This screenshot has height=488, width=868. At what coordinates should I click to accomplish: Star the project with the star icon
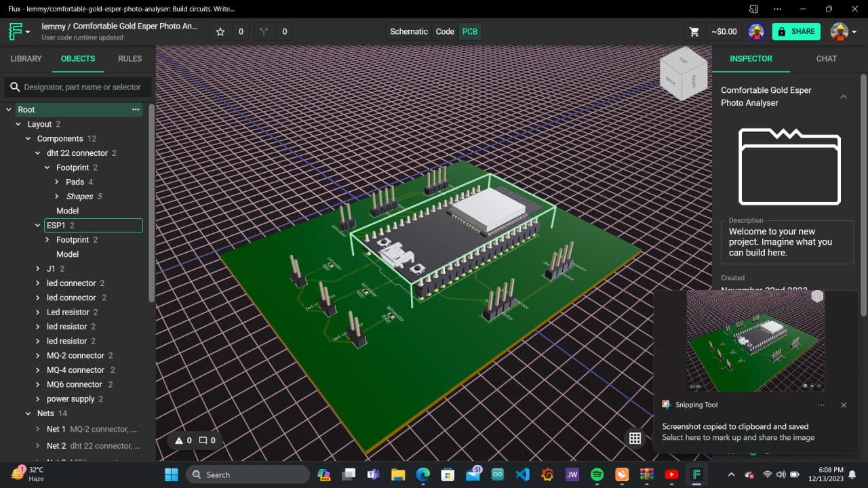click(x=220, y=31)
